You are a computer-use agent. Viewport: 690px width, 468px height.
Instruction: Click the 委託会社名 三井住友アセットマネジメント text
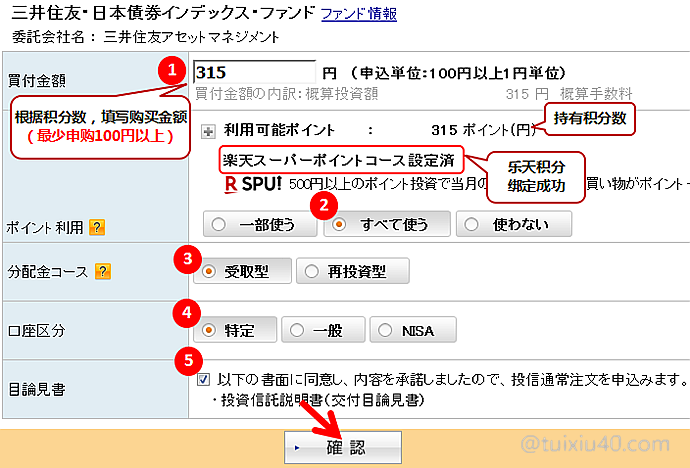click(145, 37)
